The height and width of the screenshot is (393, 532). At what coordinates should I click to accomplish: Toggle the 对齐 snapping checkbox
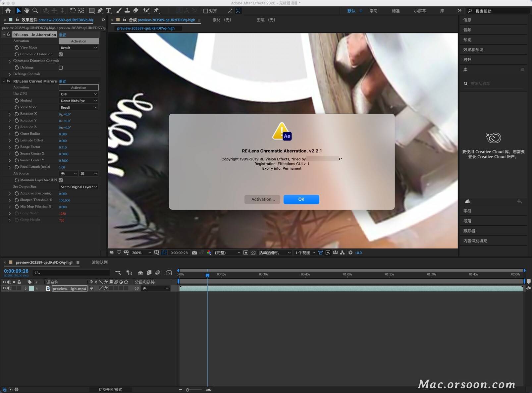click(x=205, y=11)
